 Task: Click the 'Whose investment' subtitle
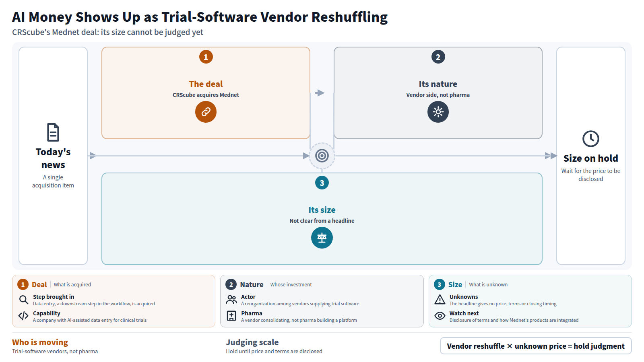coord(291,285)
